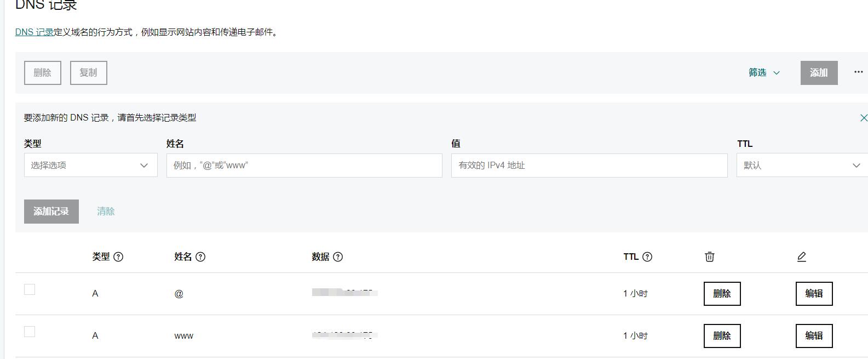Click the blurred data value of @ record

tap(345, 293)
